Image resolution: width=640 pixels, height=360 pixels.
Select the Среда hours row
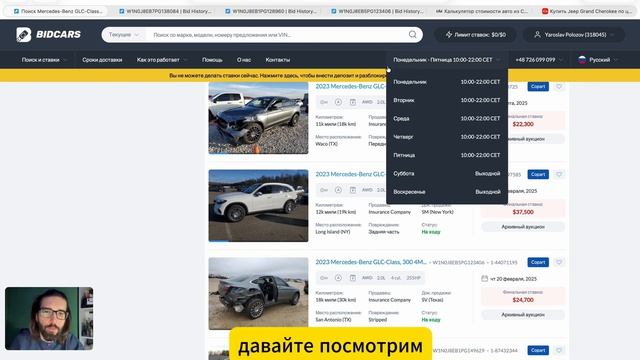pos(447,118)
